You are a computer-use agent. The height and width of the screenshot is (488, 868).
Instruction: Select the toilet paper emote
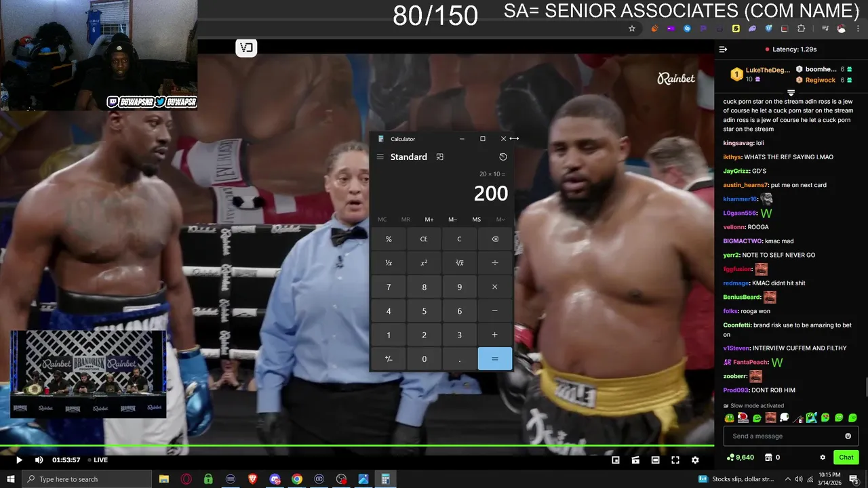point(785,418)
